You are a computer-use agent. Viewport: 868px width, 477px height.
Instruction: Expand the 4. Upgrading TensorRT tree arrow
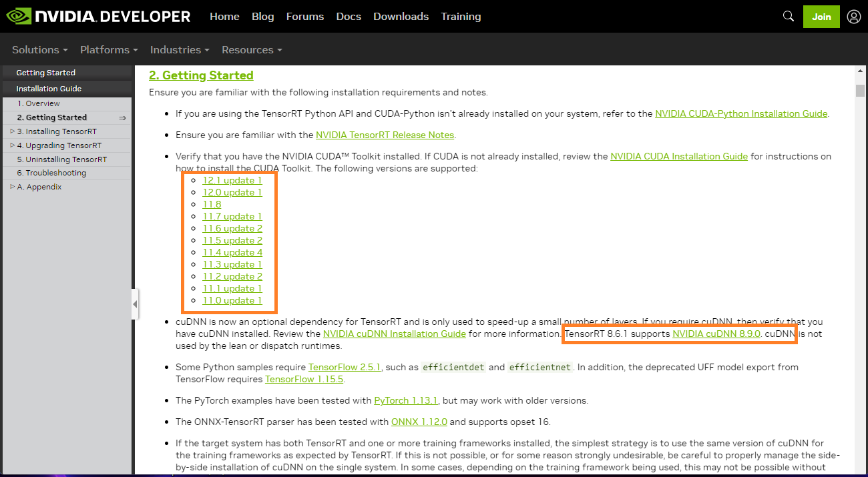(13, 145)
